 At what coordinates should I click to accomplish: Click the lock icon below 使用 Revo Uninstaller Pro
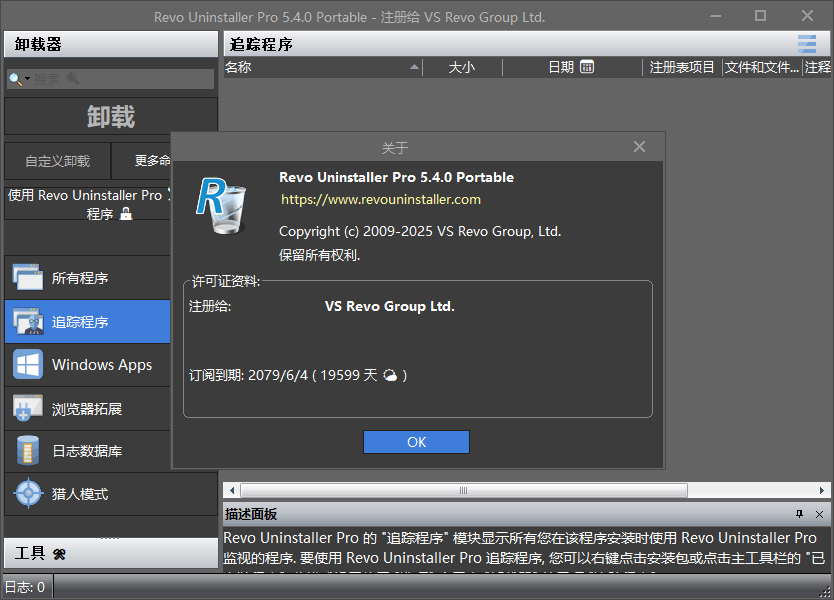coord(126,214)
